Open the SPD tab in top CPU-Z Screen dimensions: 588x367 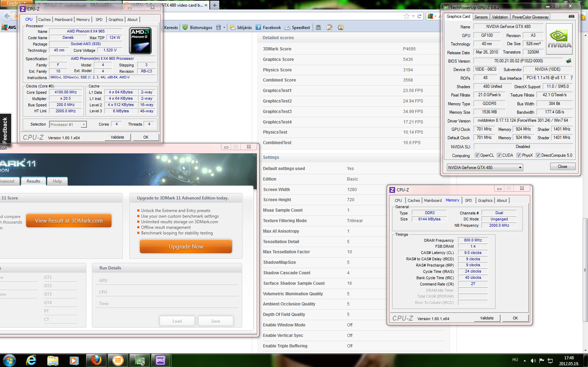99,20
